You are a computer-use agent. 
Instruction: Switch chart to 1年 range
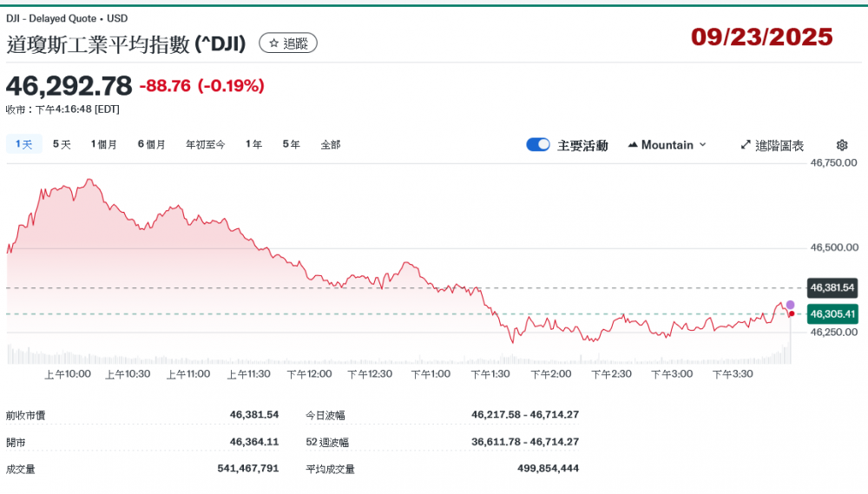(x=253, y=145)
